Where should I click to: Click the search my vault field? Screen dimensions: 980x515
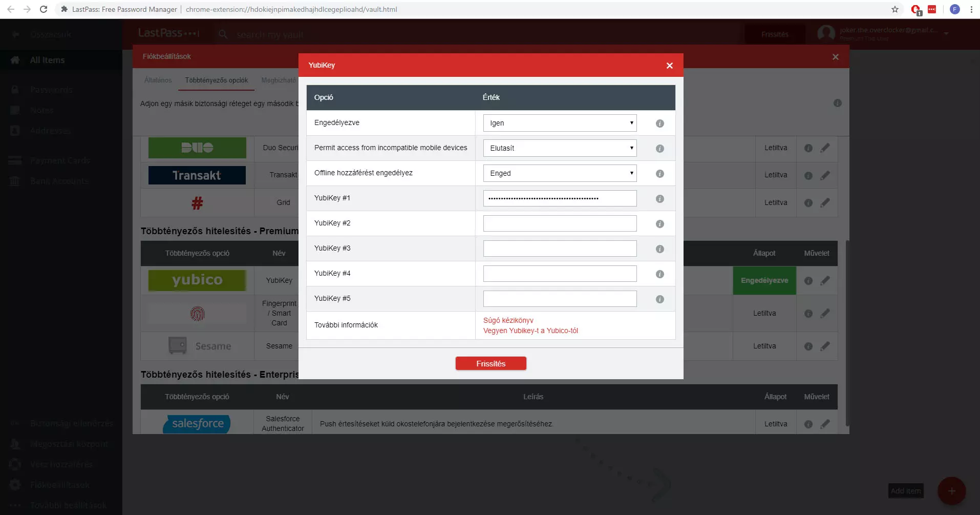point(270,34)
